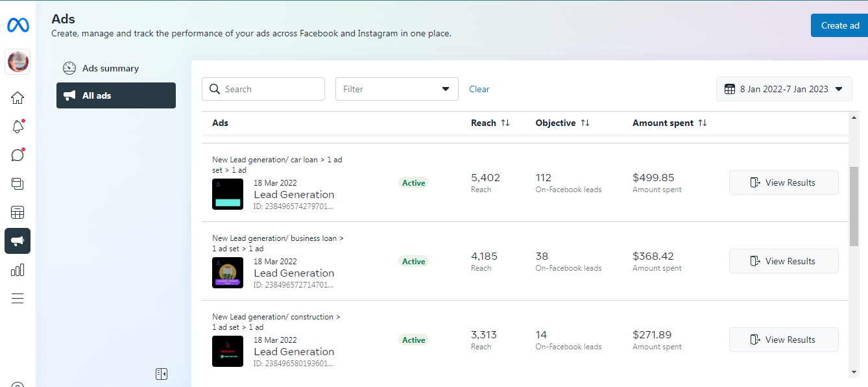The image size is (868, 387).
Task: Sort ads by Reach column
Action: (505, 123)
